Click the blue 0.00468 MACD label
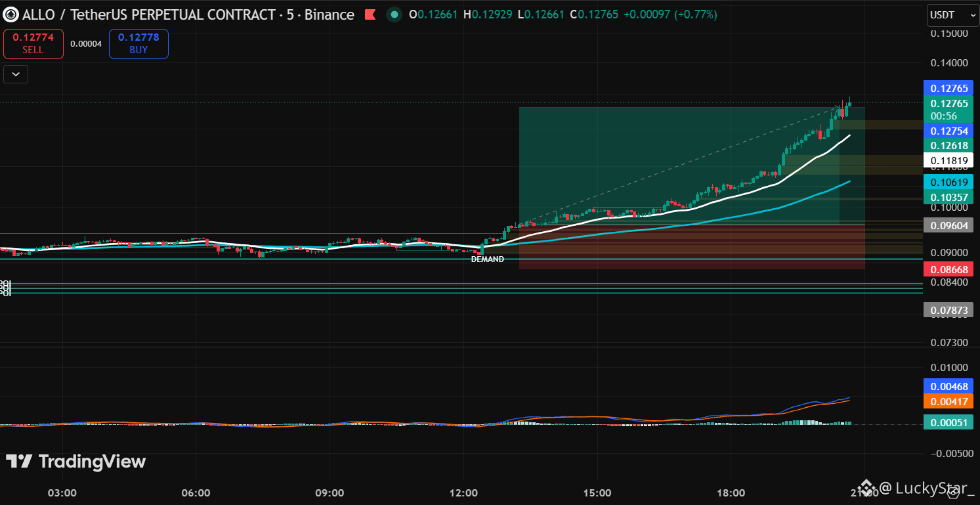Viewport: 980px width, 505px height. 949,386
